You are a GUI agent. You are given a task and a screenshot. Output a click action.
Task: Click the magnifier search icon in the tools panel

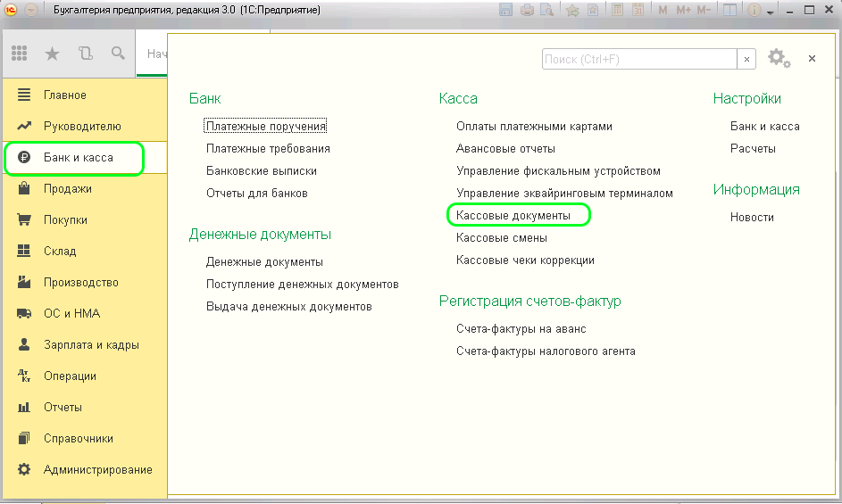[x=118, y=54]
